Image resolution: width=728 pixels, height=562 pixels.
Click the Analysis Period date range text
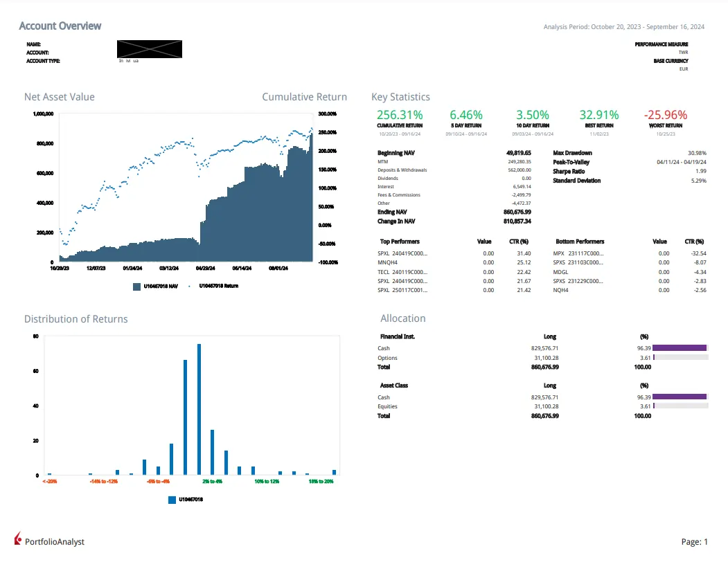point(623,27)
